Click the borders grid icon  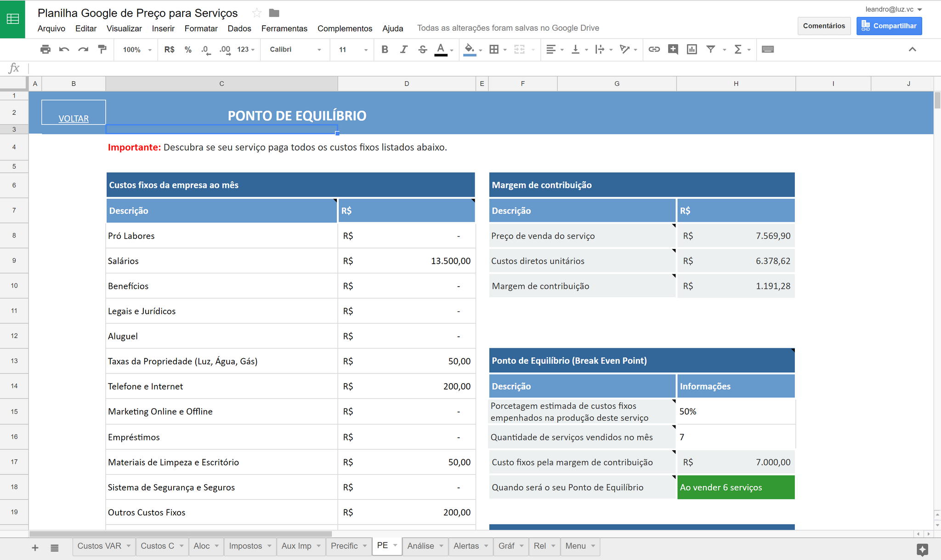click(x=494, y=49)
